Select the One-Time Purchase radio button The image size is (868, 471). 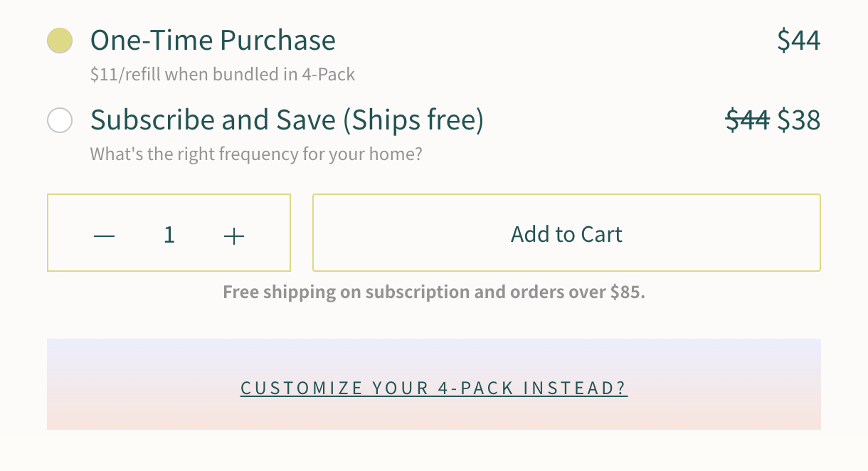(60, 41)
